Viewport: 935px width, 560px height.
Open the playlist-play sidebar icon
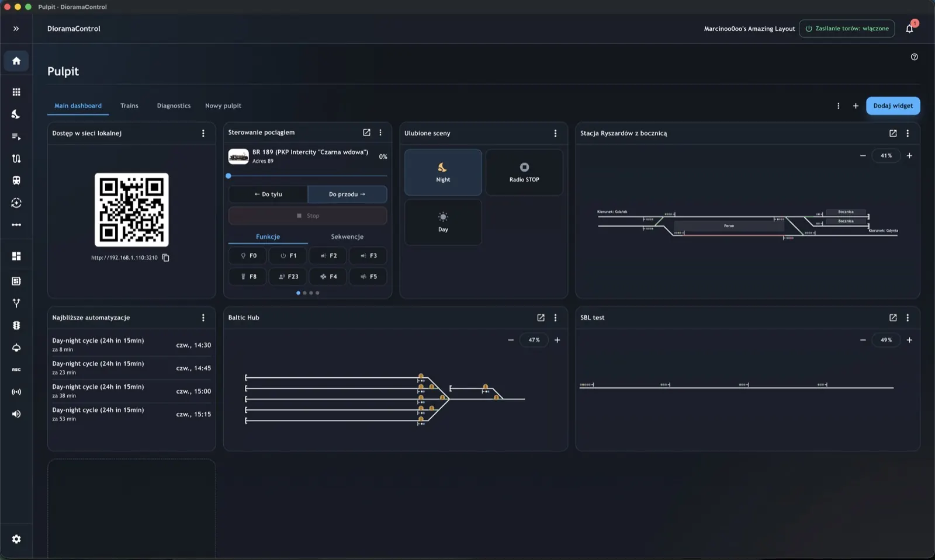click(16, 137)
